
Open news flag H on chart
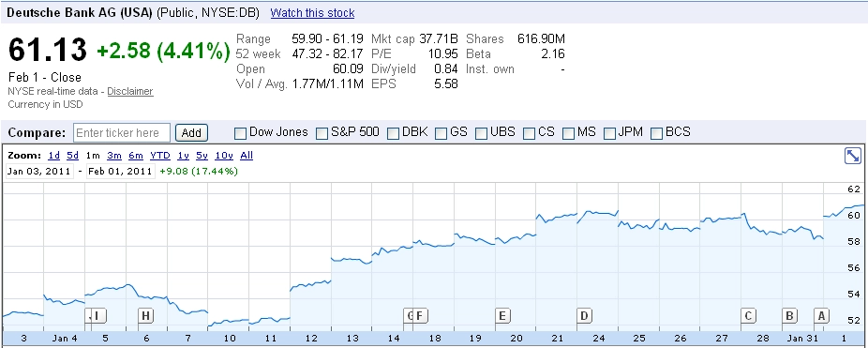click(x=145, y=316)
